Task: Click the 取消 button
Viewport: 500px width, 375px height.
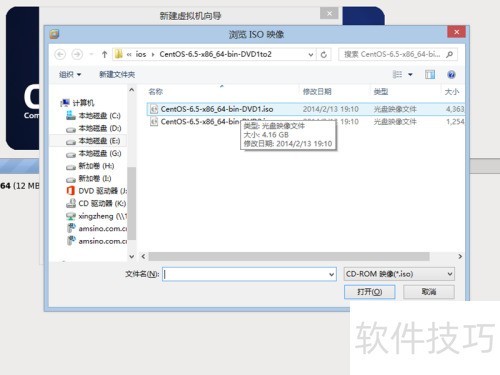Action: coord(429,292)
